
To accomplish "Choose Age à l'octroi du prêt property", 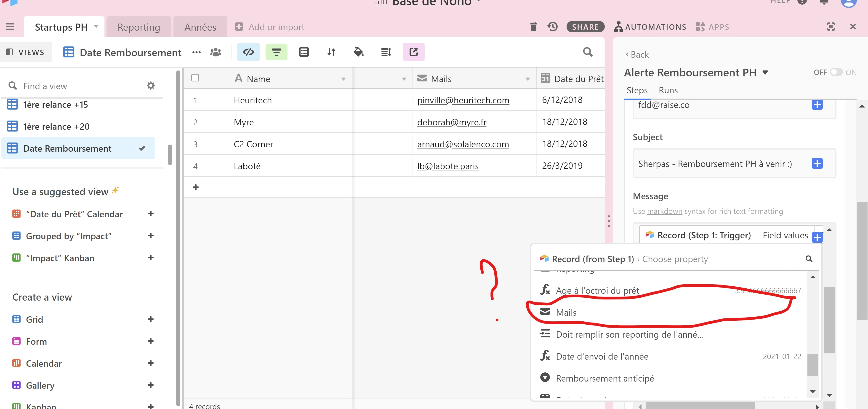I will coord(671,291).
